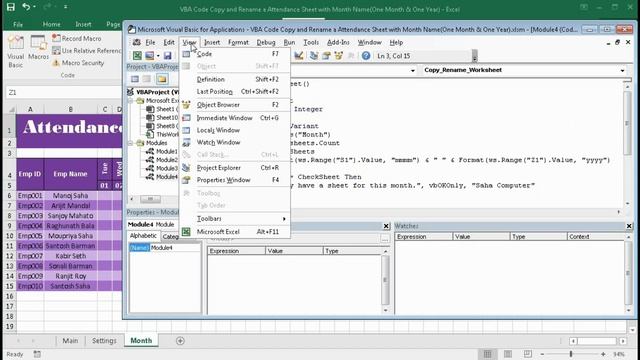Viewport: 640px width, 360px height.
Task: Click Macro Security in Excel ribbon
Action: coord(78,63)
